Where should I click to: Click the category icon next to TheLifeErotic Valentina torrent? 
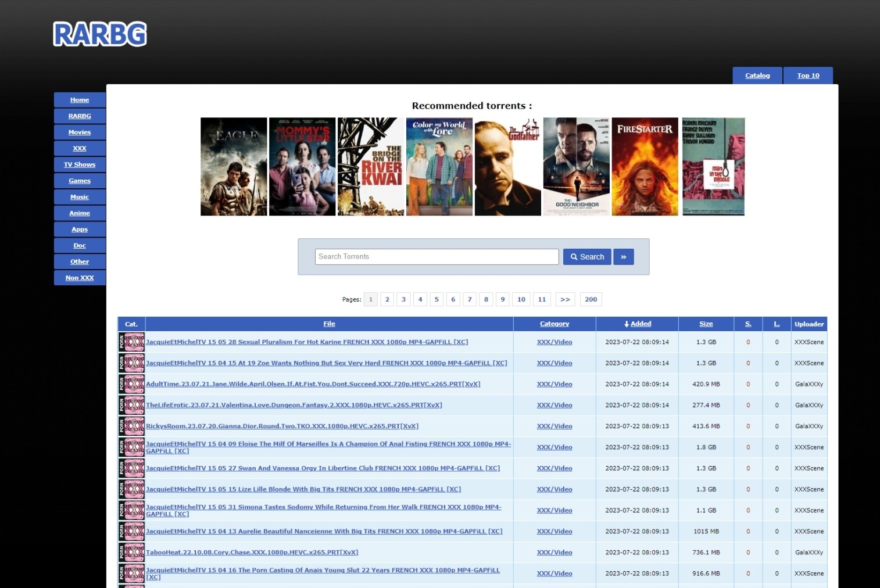click(131, 405)
